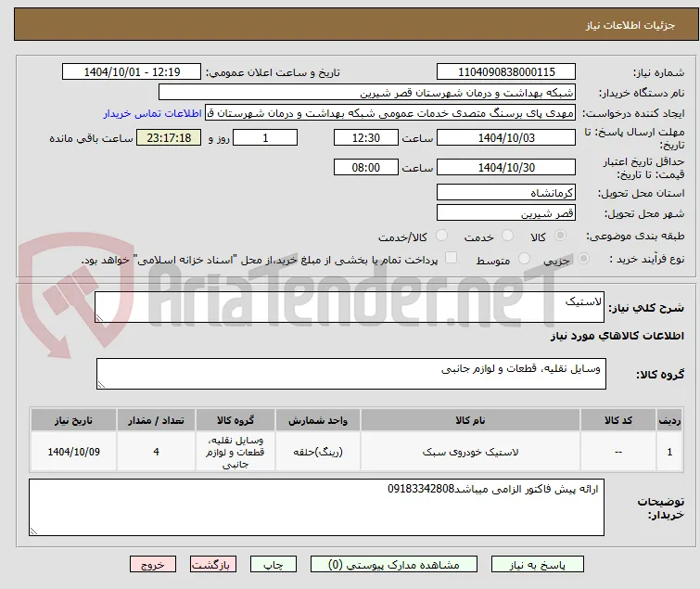Image resolution: width=700 pixels, height=589 pixels.
Task: Open اطلاعات تماس خریدار link
Action: (x=153, y=113)
